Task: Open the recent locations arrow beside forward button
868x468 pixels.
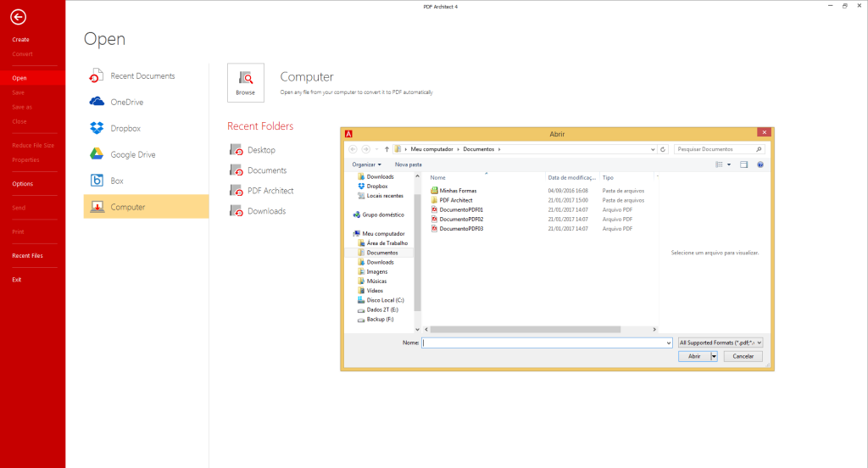Action: [x=377, y=149]
